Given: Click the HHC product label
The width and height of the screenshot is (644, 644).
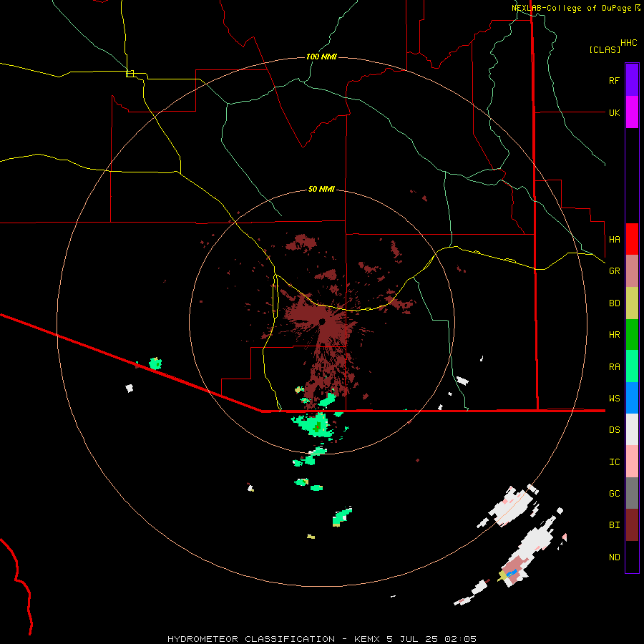Looking at the screenshot, I should point(629,43).
